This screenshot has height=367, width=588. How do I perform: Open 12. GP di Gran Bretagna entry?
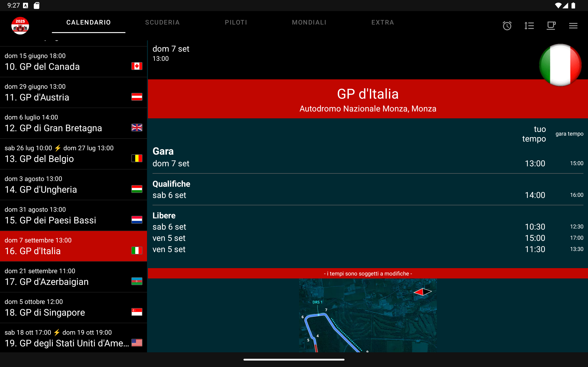tap(73, 123)
